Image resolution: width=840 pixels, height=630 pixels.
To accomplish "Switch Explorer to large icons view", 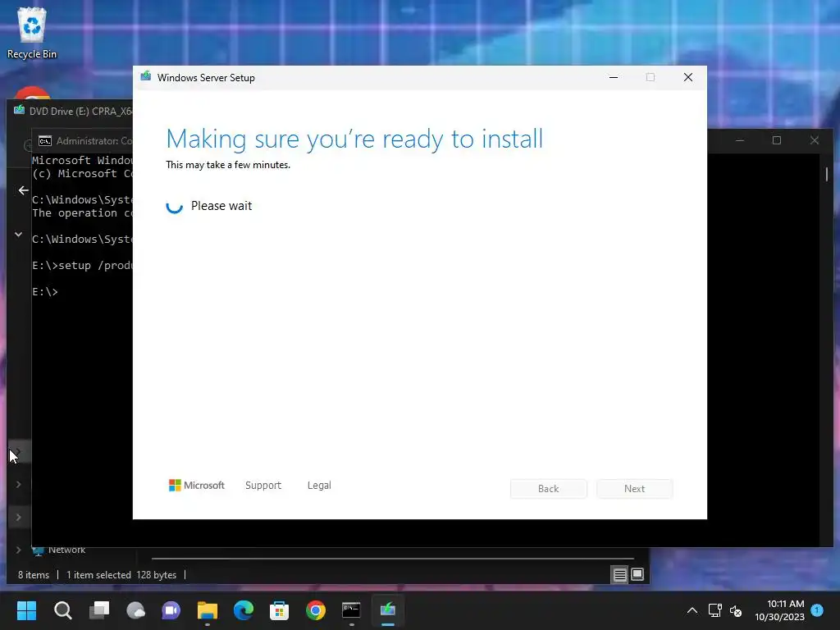I will pos(637,575).
